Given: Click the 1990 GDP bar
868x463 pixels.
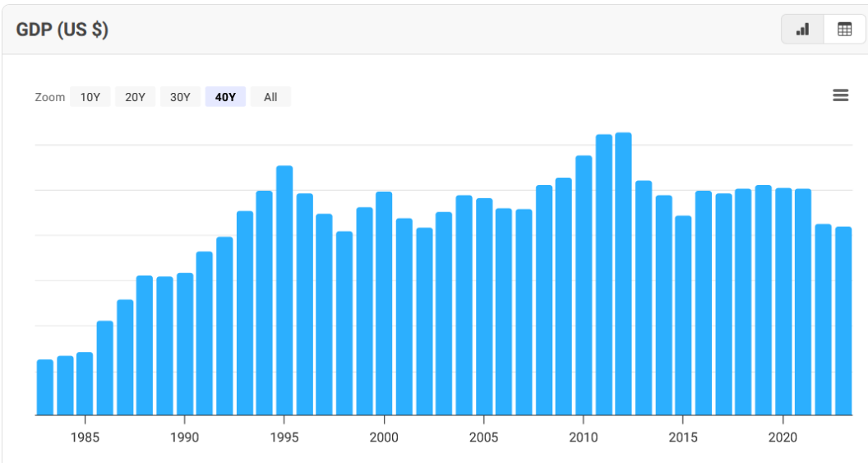Looking at the screenshot, I should tap(185, 344).
